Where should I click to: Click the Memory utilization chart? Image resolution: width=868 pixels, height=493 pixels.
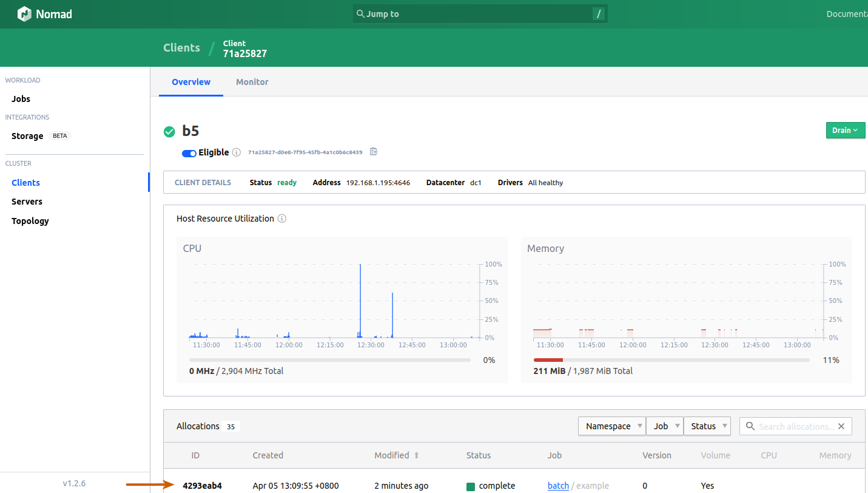(678, 301)
